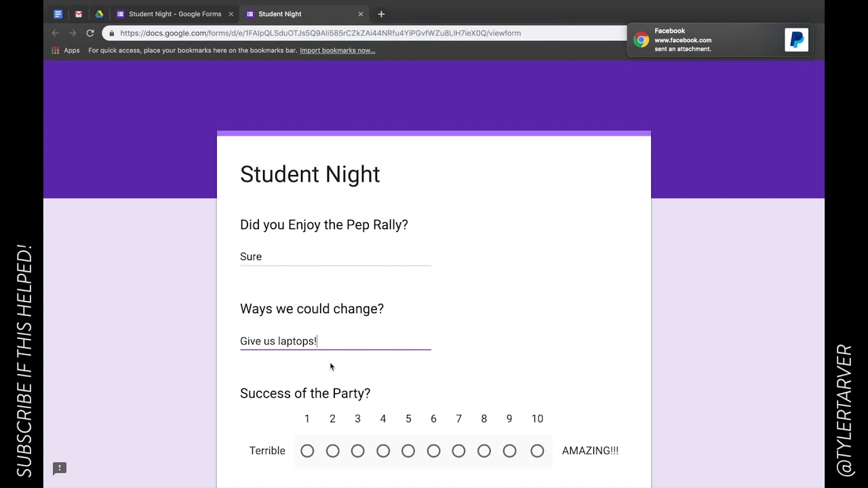This screenshot has width=868, height=488.
Task: Click the PayPal icon in notification
Action: 796,40
